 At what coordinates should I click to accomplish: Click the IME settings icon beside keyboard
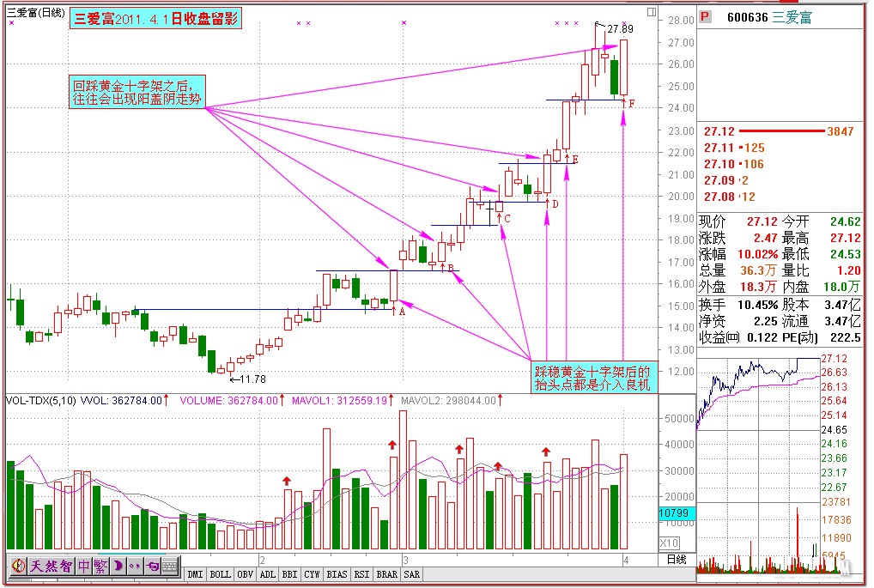point(152,566)
